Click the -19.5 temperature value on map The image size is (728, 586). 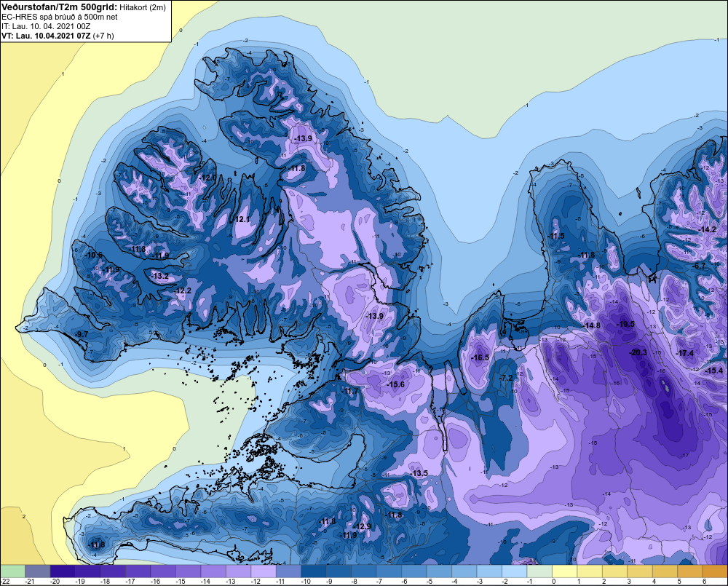coord(625,324)
